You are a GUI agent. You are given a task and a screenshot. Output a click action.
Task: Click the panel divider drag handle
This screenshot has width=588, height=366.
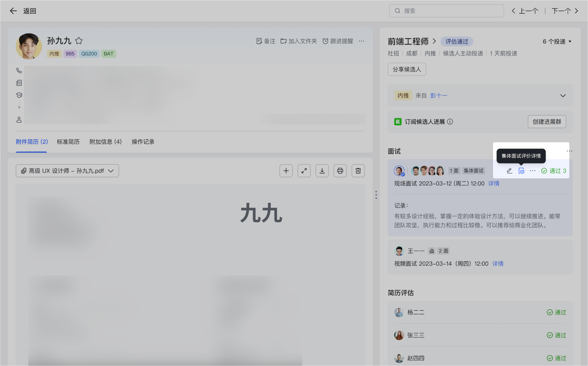pyautogui.click(x=376, y=195)
